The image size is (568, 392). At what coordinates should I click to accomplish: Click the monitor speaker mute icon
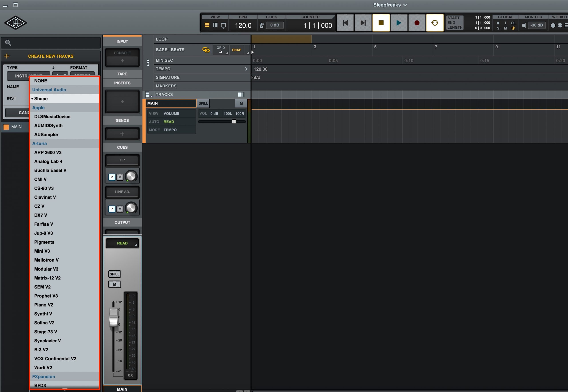coord(524,25)
